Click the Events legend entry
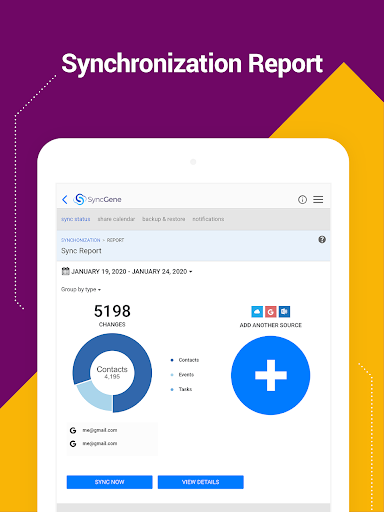 click(182, 375)
